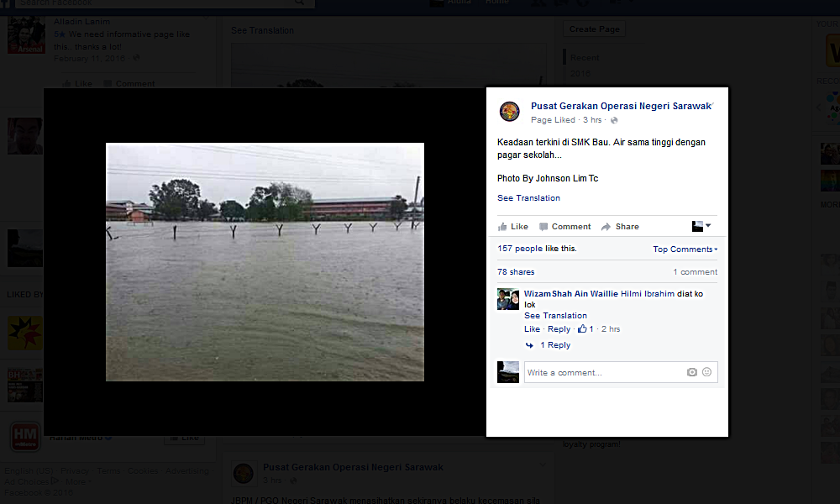Image resolution: width=840 pixels, height=504 pixels.
Task: Like the flood photo post
Action: tap(513, 227)
